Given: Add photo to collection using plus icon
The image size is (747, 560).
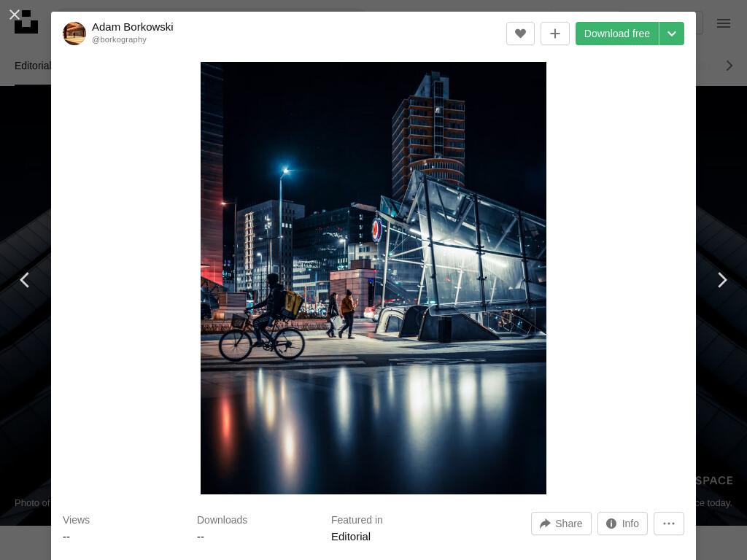Looking at the screenshot, I should click(x=555, y=34).
